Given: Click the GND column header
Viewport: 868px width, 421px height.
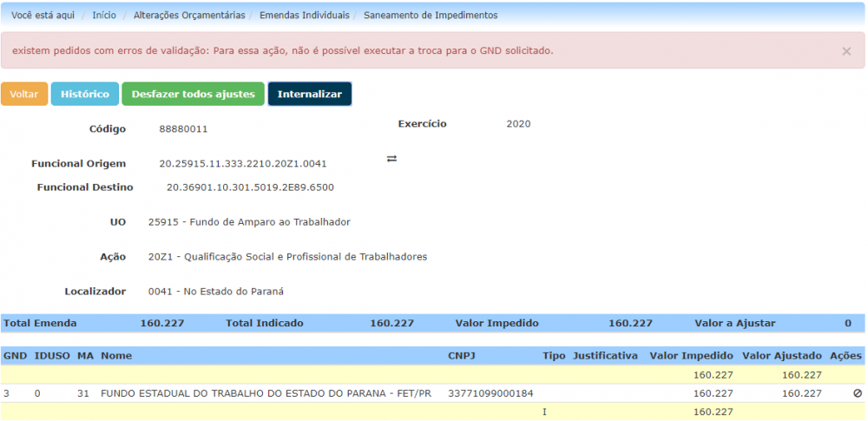Looking at the screenshot, I should click(x=15, y=356).
